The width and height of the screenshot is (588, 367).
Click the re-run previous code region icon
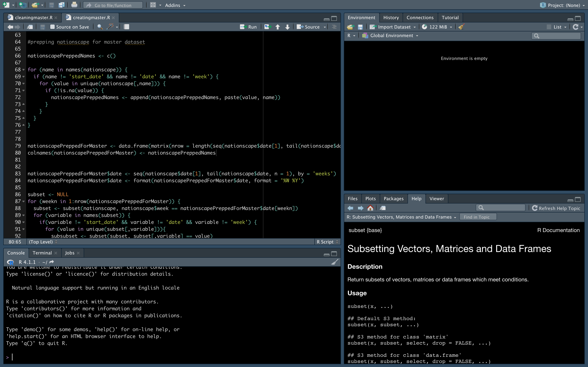coord(267,27)
